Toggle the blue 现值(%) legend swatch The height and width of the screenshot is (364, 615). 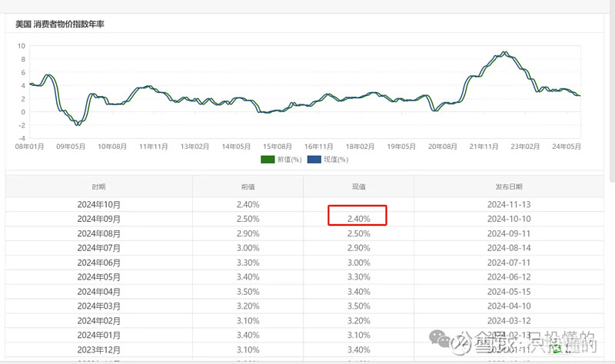[x=314, y=160]
